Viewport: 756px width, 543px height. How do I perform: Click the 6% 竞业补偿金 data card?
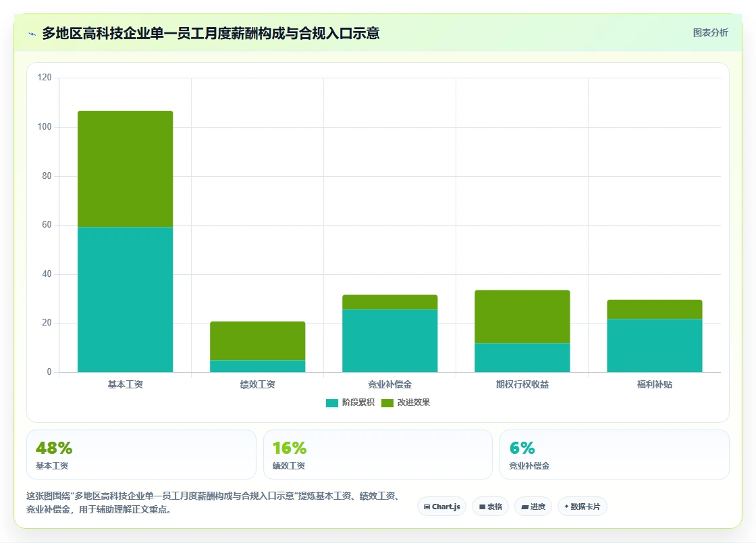point(614,455)
